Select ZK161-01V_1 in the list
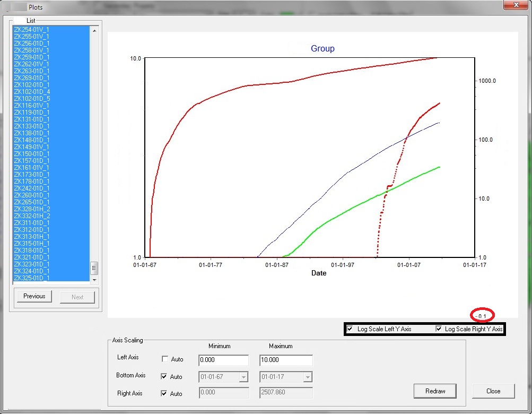Viewport: 532px width, 414px height. pos(51,167)
